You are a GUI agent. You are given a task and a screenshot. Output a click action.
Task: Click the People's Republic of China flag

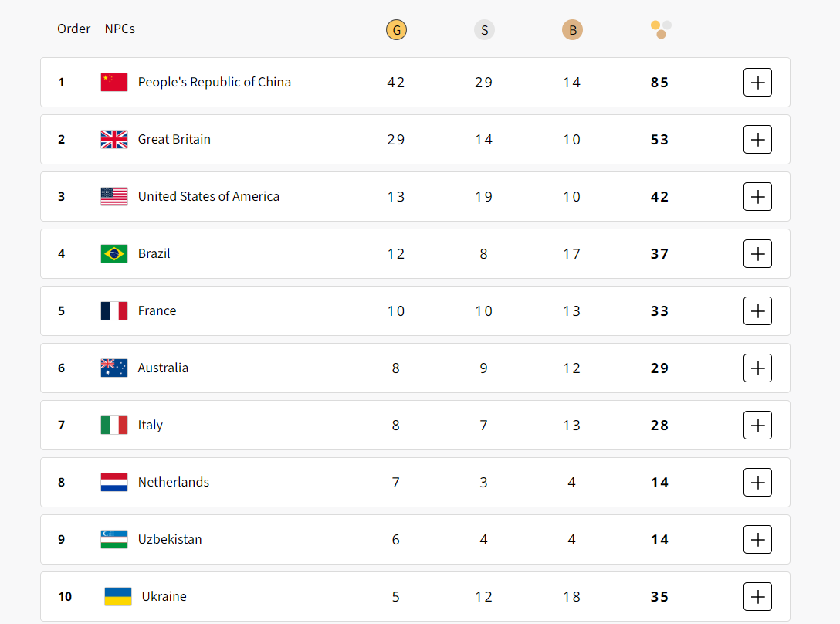click(114, 82)
